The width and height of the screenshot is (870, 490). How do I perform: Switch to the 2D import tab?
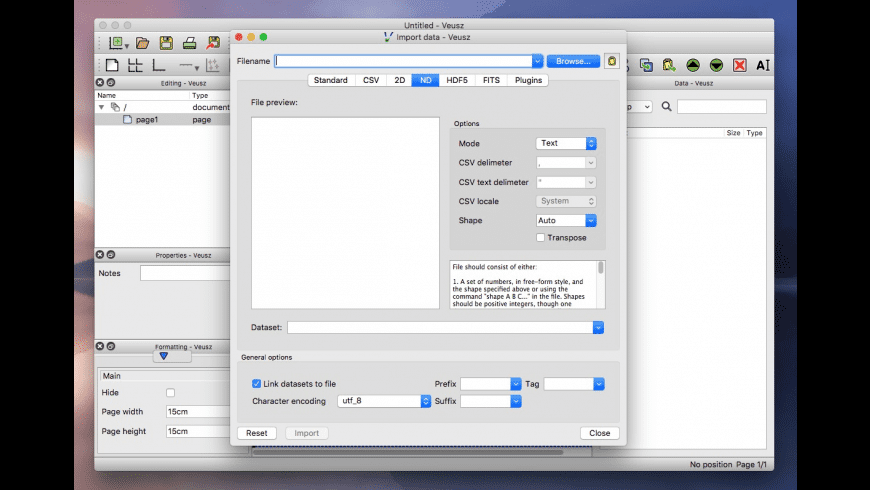[x=399, y=80]
